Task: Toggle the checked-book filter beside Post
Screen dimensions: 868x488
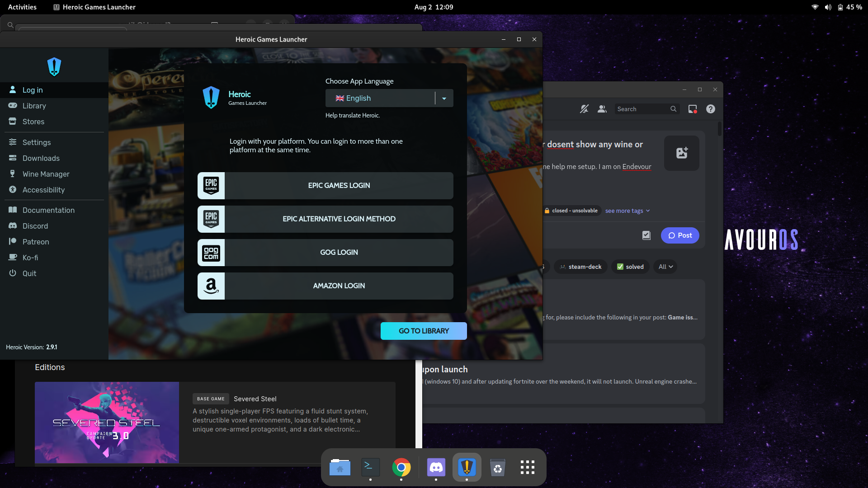Action: pyautogui.click(x=646, y=235)
